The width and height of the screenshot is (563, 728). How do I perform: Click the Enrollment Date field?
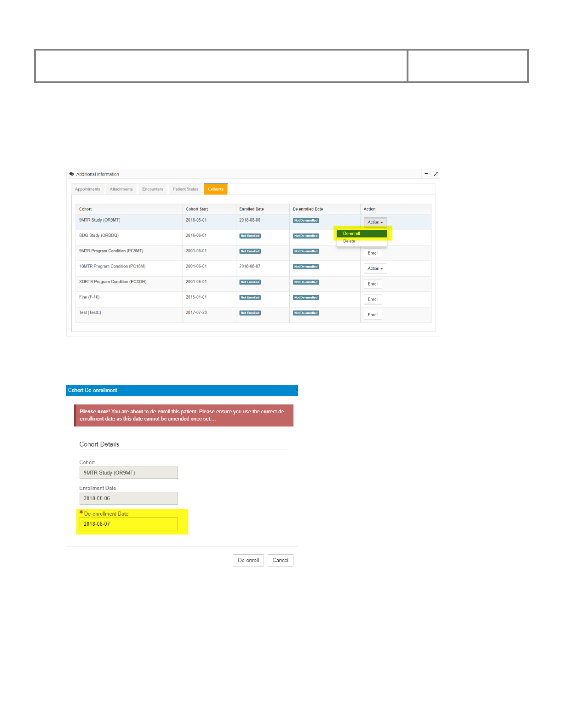pyautogui.click(x=129, y=498)
